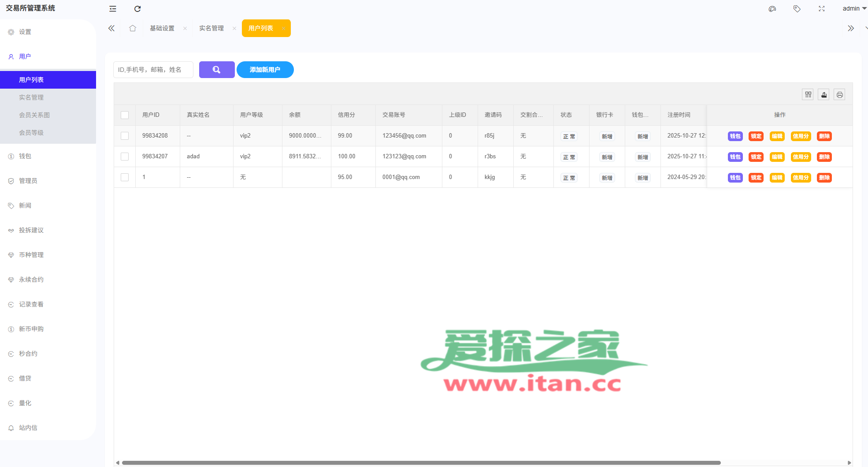
Task: Open 会员关系图 in sidebar submenu
Action: 34,115
